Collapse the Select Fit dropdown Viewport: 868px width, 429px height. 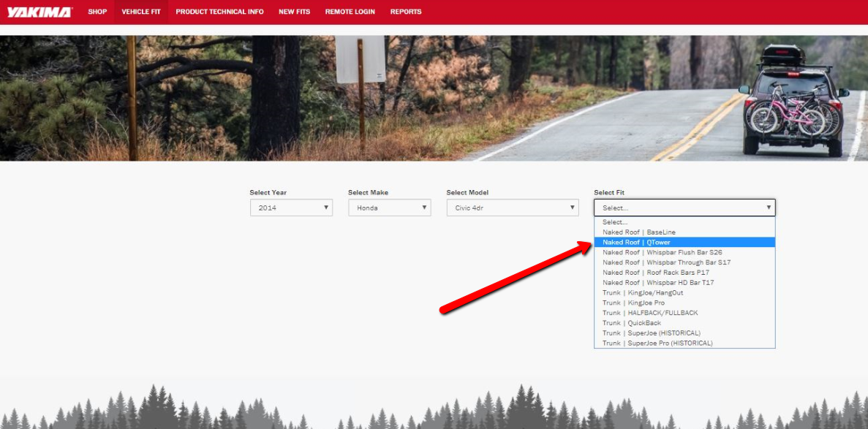click(x=684, y=208)
